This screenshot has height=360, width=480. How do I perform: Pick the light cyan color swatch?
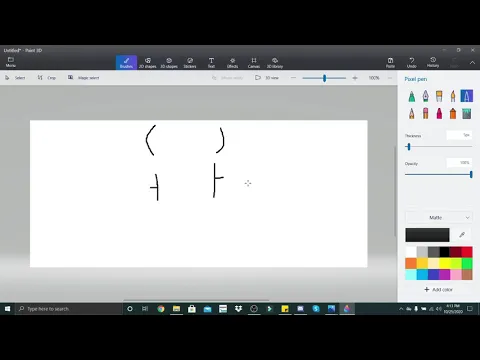411,274
